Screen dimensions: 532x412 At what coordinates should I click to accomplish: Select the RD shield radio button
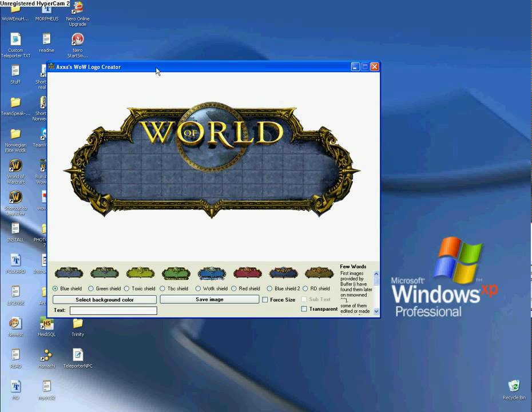pyautogui.click(x=305, y=288)
